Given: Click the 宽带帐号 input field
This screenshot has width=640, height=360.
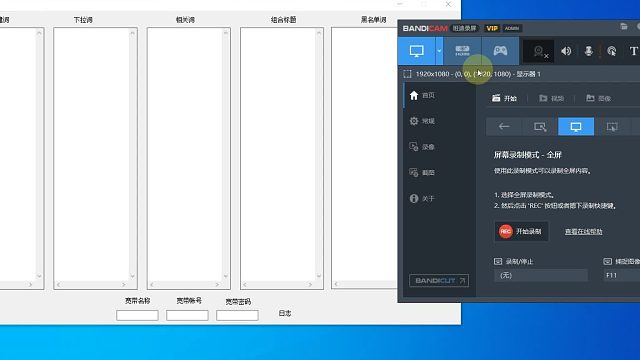Looking at the screenshot, I should pos(187,315).
